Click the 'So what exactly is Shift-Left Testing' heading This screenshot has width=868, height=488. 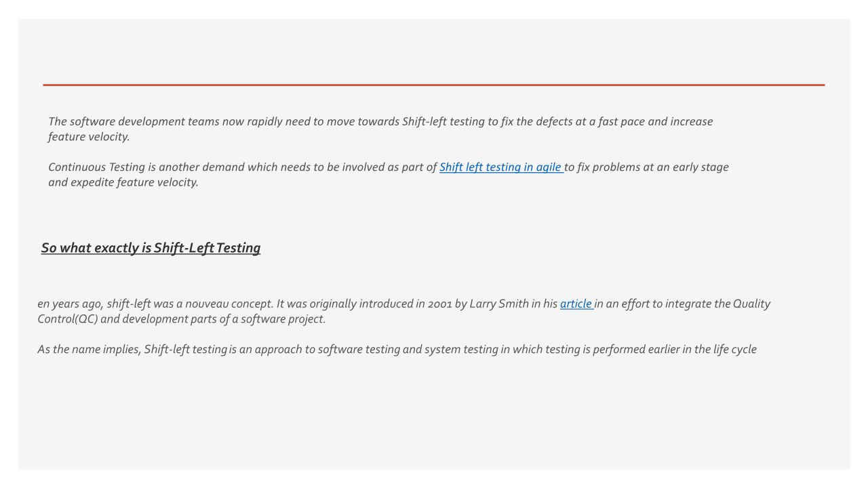[151, 248]
